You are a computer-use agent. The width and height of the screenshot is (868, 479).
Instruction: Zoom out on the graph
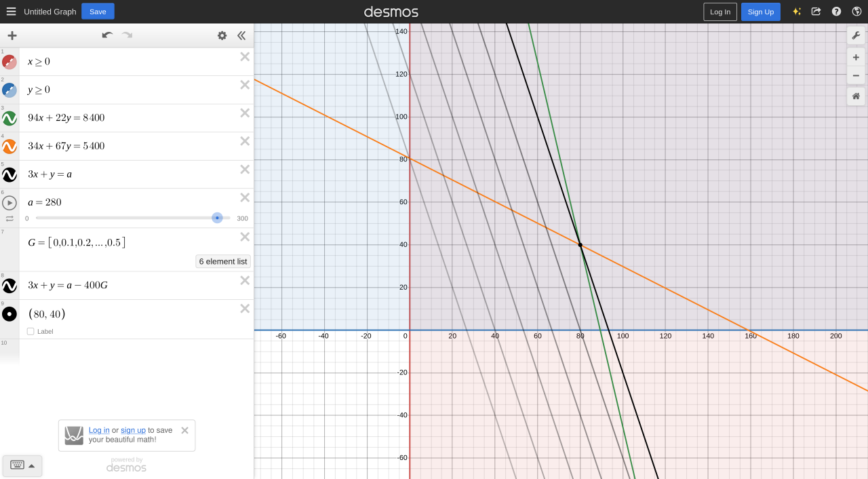click(x=856, y=75)
